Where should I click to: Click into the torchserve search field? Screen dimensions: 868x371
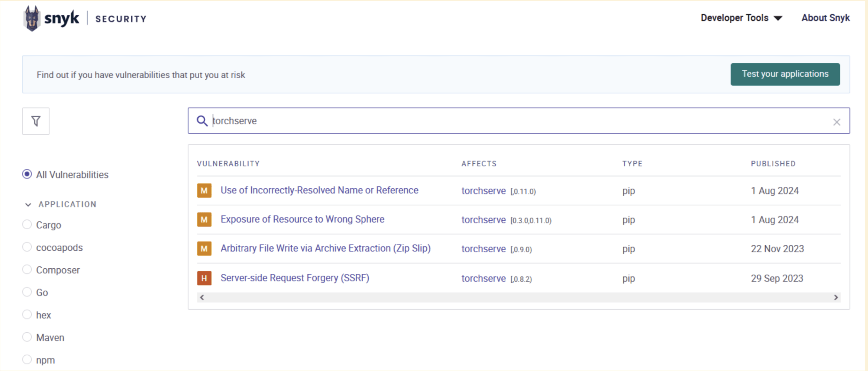pyautogui.click(x=519, y=121)
